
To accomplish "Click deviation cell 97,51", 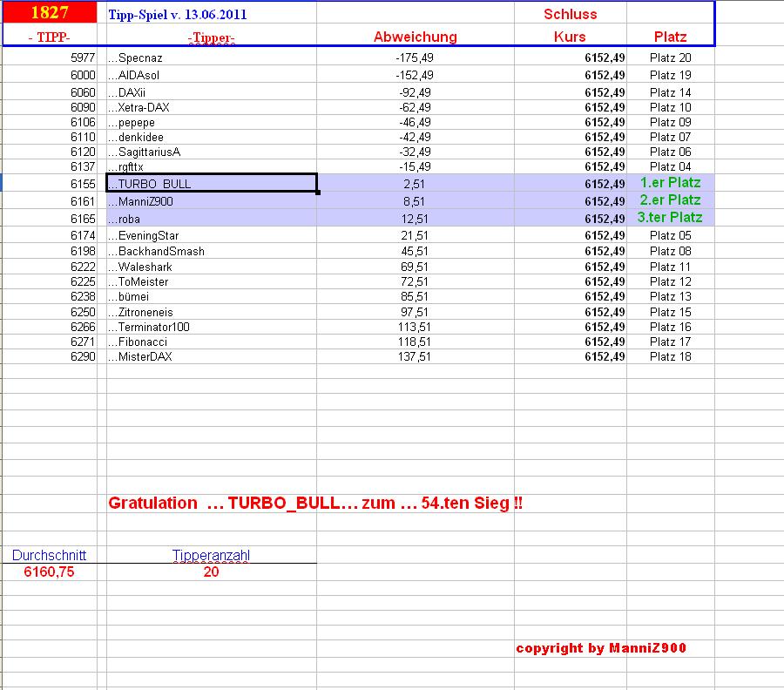I will 415,312.
